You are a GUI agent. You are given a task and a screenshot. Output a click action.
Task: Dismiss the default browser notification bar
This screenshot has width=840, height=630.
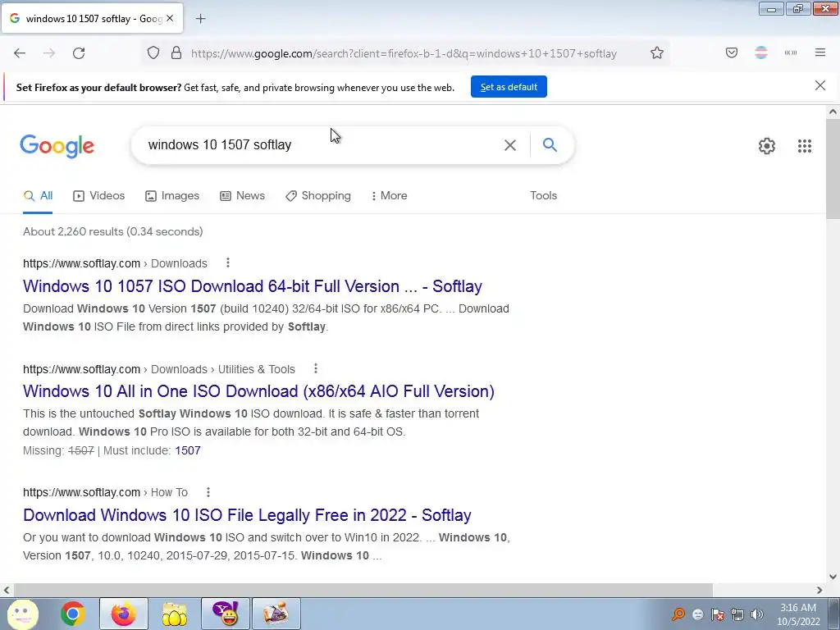820,85
